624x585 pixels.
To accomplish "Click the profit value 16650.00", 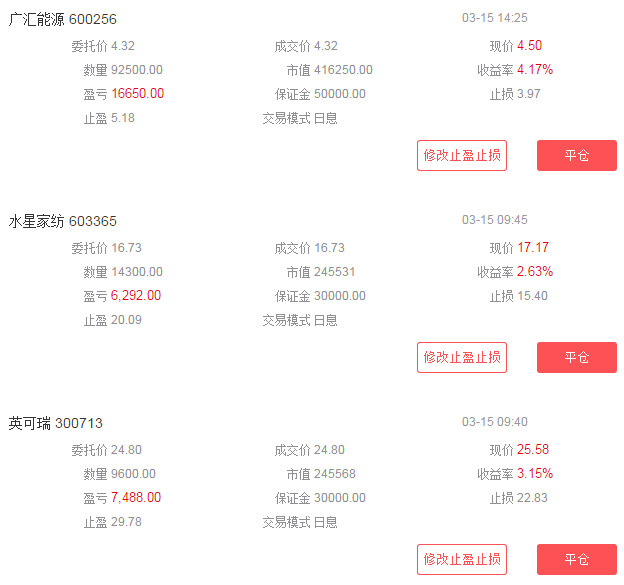I will click(138, 94).
